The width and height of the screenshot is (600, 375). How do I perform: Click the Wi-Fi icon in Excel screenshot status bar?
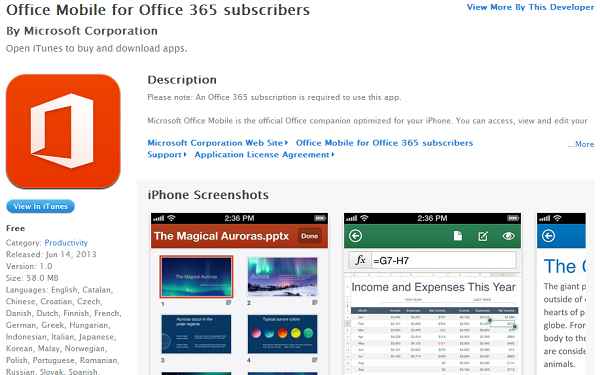click(364, 218)
